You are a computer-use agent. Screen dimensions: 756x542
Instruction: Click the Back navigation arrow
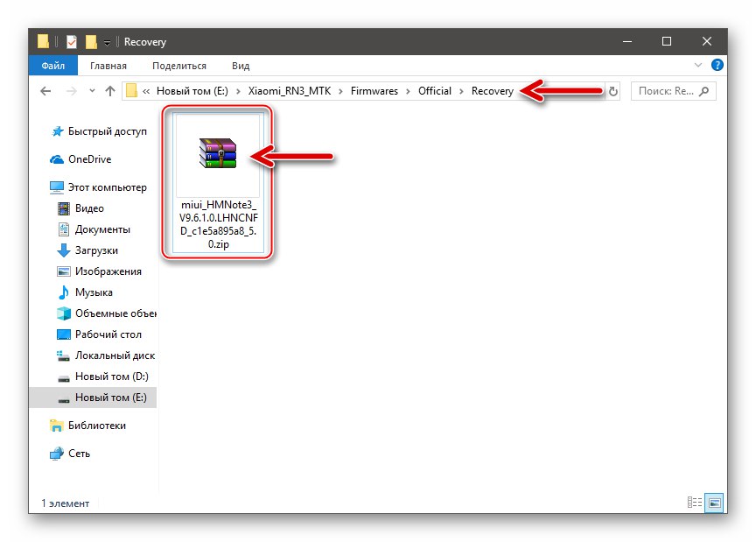click(45, 91)
